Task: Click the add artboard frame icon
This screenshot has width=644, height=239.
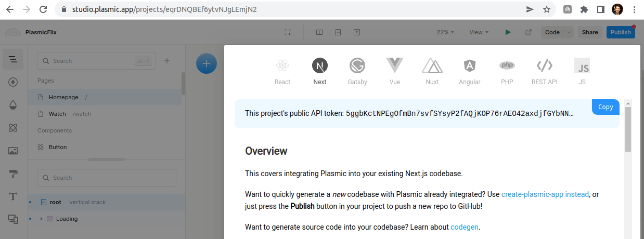Action: (287, 32)
